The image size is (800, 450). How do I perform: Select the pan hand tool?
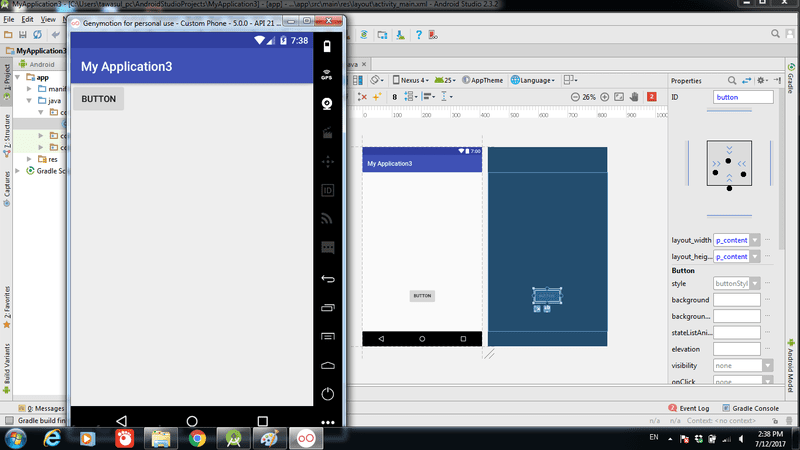635,97
